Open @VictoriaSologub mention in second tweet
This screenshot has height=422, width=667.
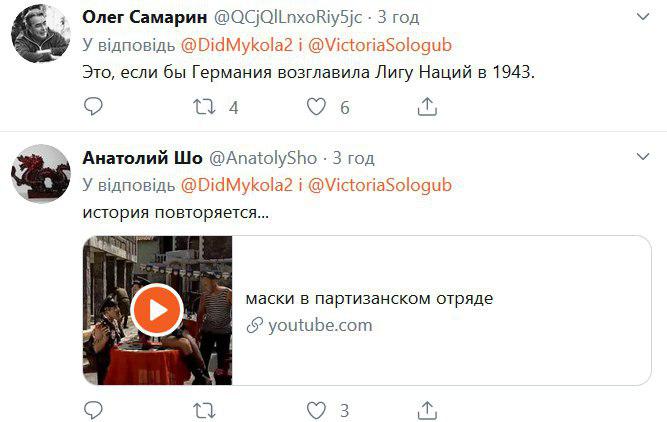tap(380, 185)
